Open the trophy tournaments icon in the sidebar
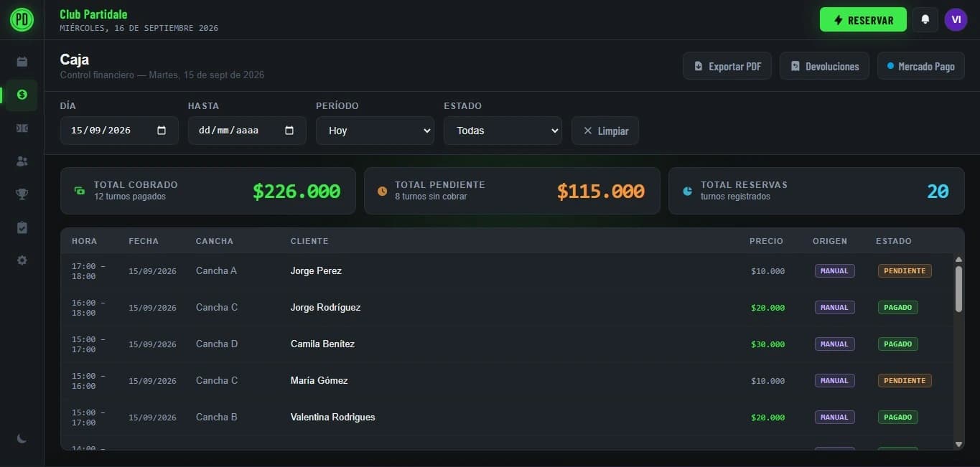The width and height of the screenshot is (980, 467). pyautogui.click(x=22, y=194)
